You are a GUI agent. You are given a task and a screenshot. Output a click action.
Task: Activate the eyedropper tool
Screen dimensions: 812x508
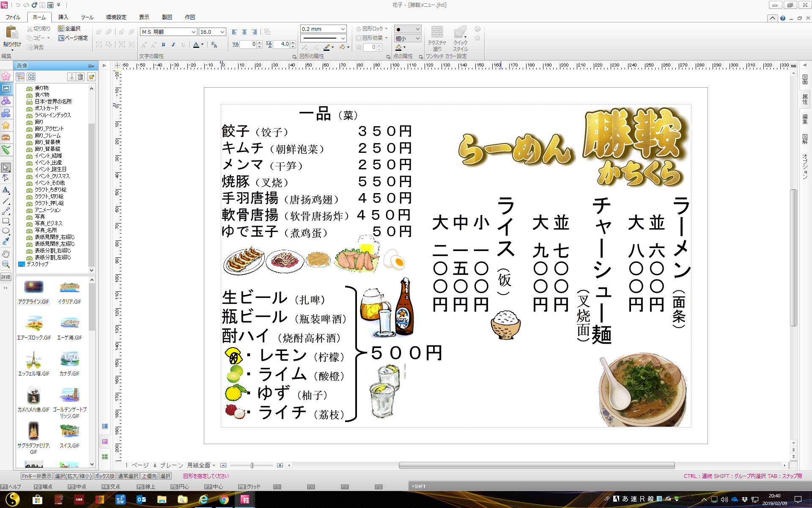[x=6, y=242]
